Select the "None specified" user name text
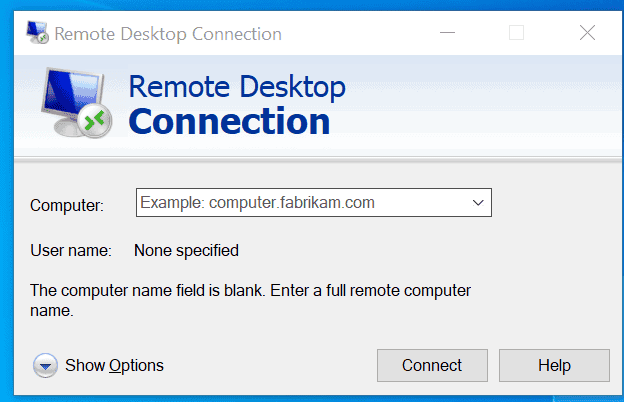 point(186,251)
